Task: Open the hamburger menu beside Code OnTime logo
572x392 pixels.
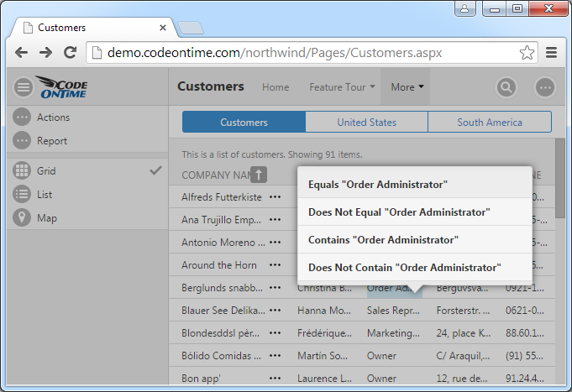Action: click(x=24, y=87)
